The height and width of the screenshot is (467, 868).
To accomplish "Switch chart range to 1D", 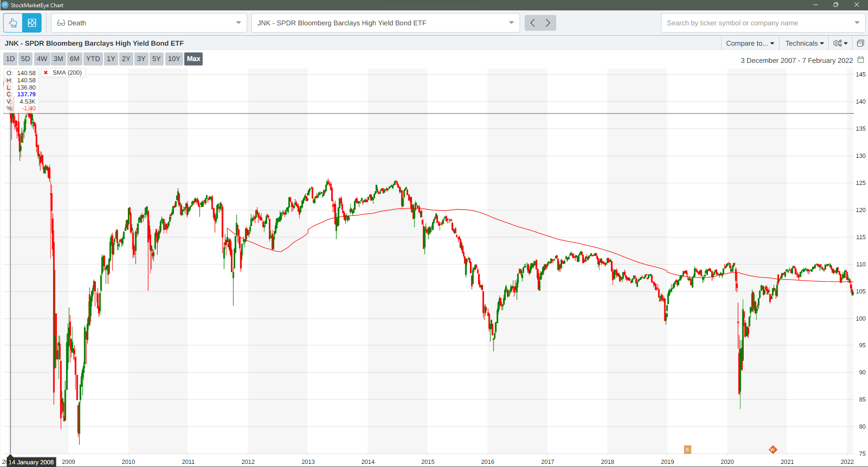I will (10, 59).
